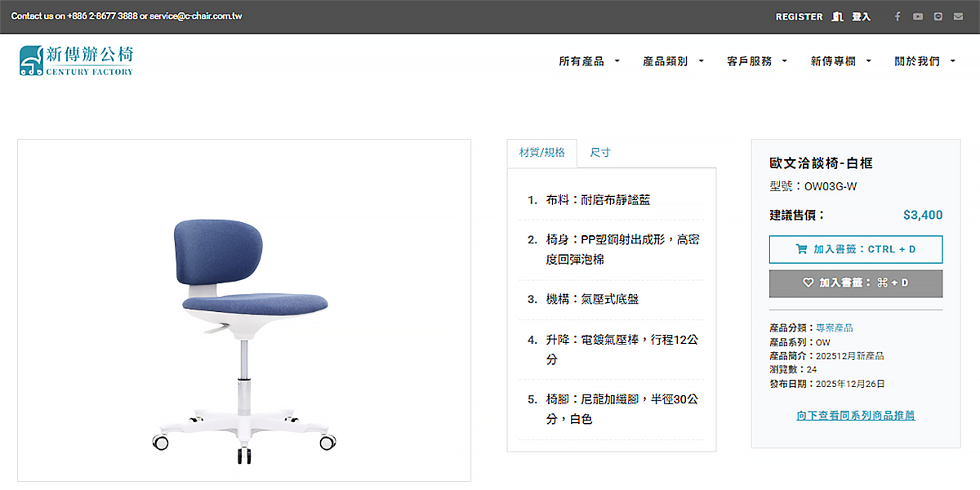Screen dimensions: 980x490
Task: Click the heart icon on gray button
Action: click(808, 283)
